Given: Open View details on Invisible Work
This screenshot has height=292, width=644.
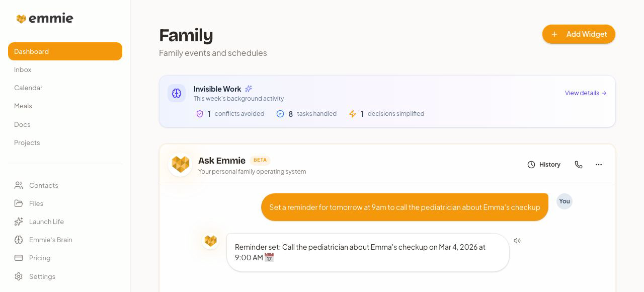Looking at the screenshot, I should [x=586, y=93].
